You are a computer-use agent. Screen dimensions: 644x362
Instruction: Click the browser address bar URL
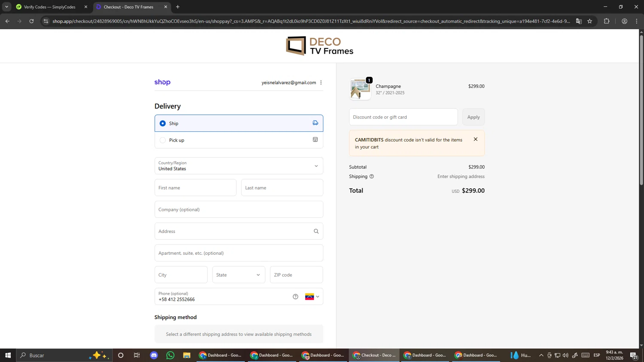coord(311,21)
